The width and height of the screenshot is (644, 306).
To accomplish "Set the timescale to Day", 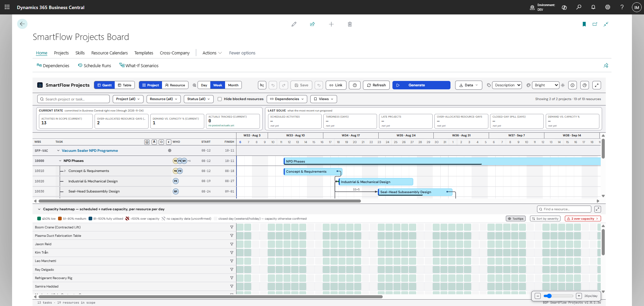I will (x=204, y=85).
